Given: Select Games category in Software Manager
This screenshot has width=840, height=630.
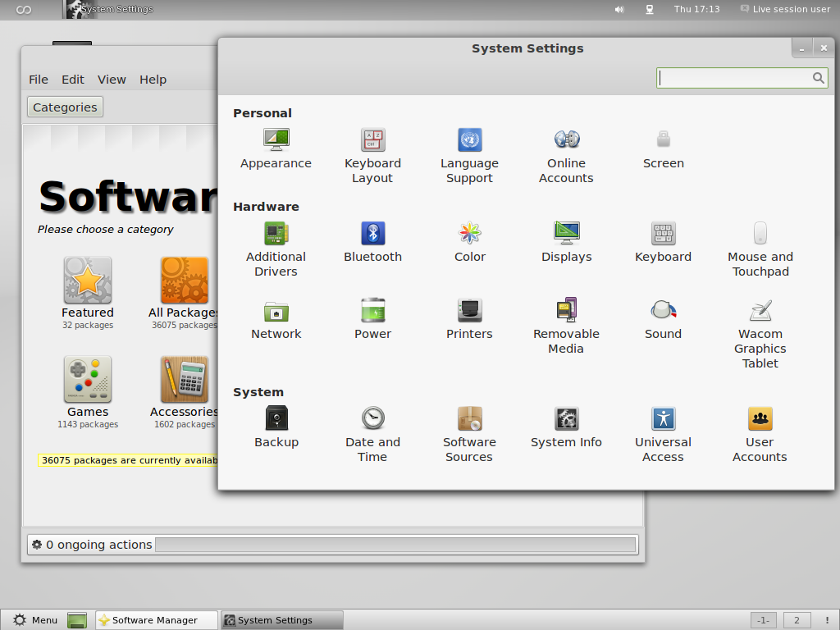Looking at the screenshot, I should pos(88,392).
